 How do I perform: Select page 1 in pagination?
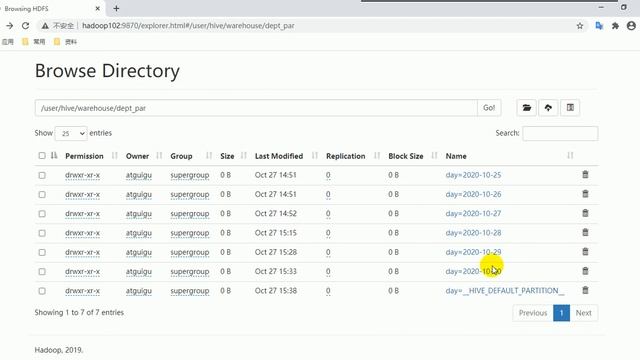click(x=562, y=313)
